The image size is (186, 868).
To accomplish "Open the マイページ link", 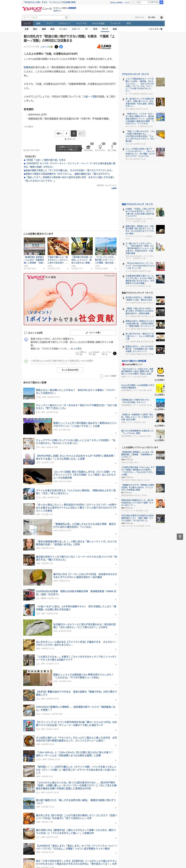I will 139,18.
